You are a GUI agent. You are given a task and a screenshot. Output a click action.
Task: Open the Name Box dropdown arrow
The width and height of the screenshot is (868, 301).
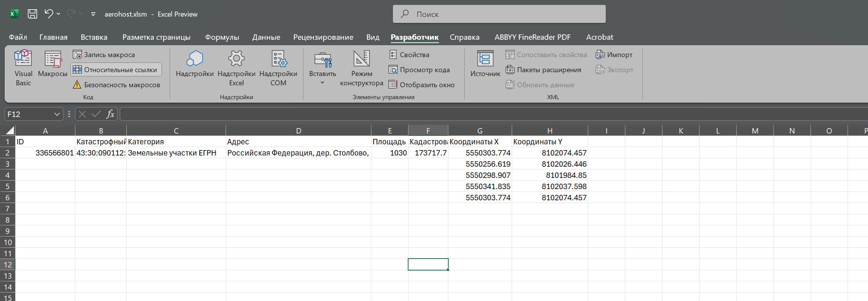[57, 114]
